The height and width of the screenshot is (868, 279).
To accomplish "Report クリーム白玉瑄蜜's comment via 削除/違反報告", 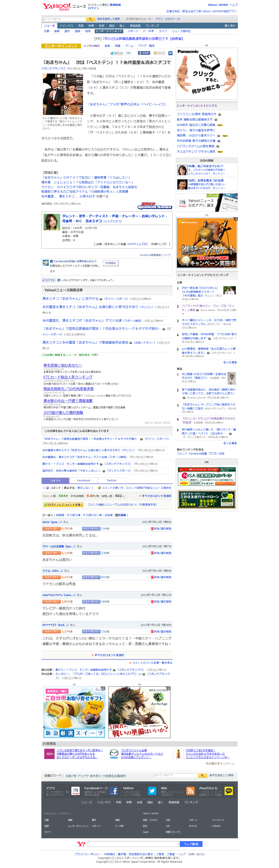I will [161, 553].
